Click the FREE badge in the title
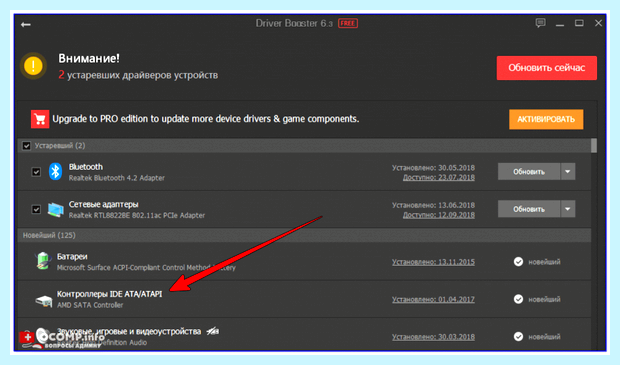 [x=348, y=23]
